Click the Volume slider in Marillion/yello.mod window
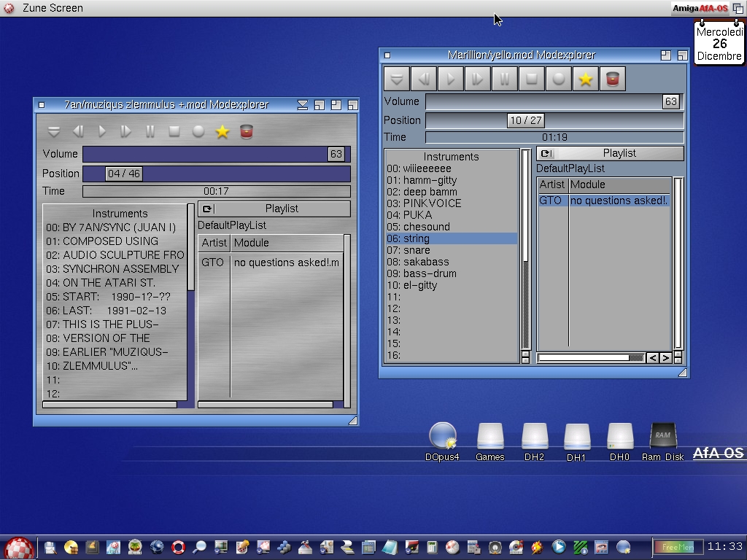The width and height of the screenshot is (747, 560). 554,101
